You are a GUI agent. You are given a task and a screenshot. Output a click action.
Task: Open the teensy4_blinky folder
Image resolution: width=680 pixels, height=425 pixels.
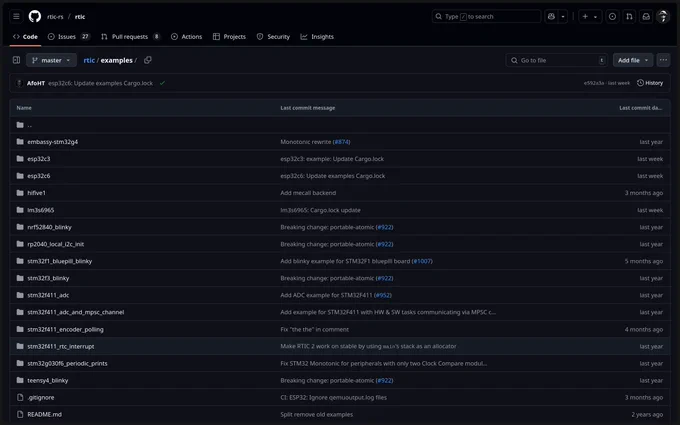(48, 380)
